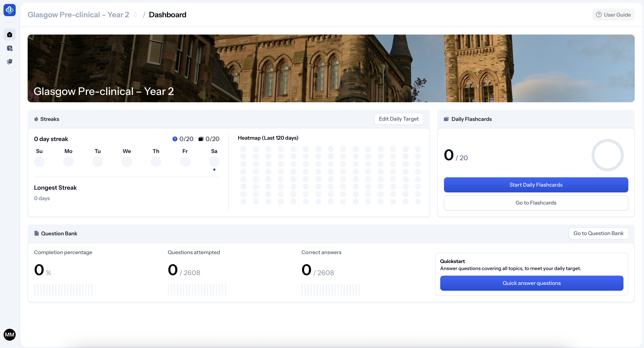Viewport: 644px width, 348px height.
Task: Click the Daily Flashcards deck icon
Action: click(446, 119)
